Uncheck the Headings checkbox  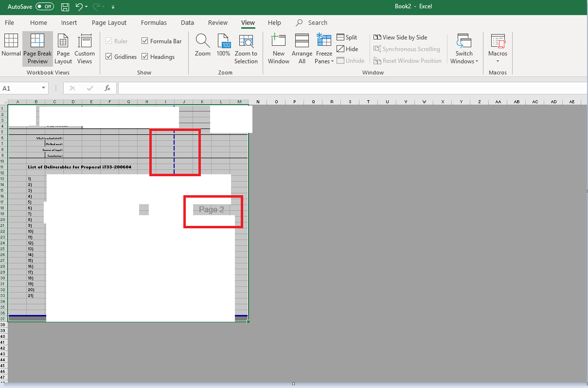[145, 57]
